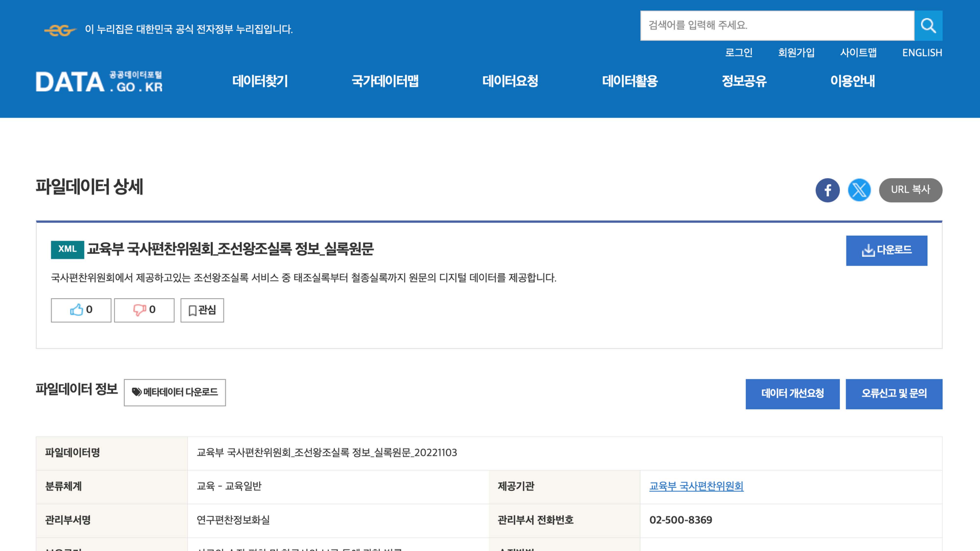980x551 pixels.
Task: Click the 로그인 link
Action: coord(738,52)
